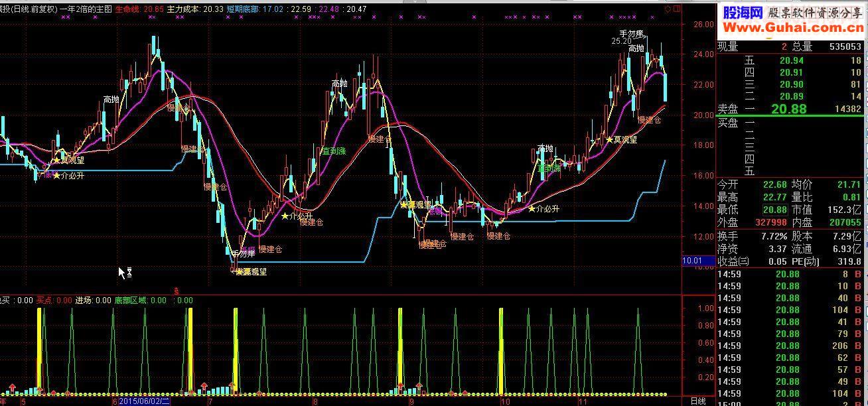The height and width of the screenshot is (406, 868).
Task: Click the 卖盘 label in the order book
Action: pos(727,109)
